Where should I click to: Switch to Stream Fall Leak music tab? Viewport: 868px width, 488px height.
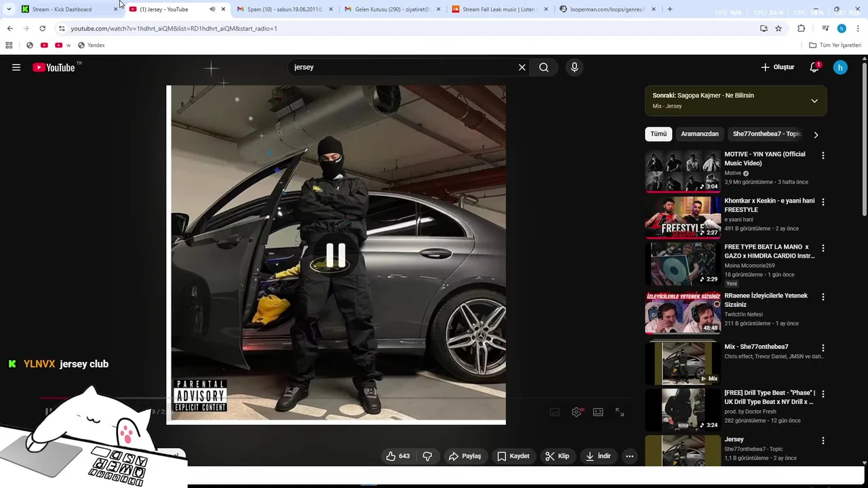(x=499, y=9)
